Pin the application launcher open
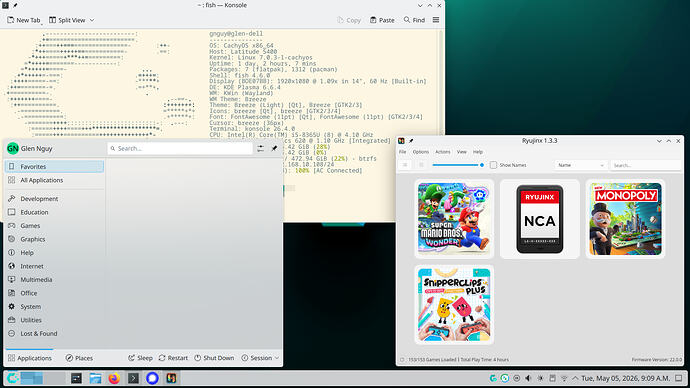This screenshot has height=388, width=690. [274, 149]
